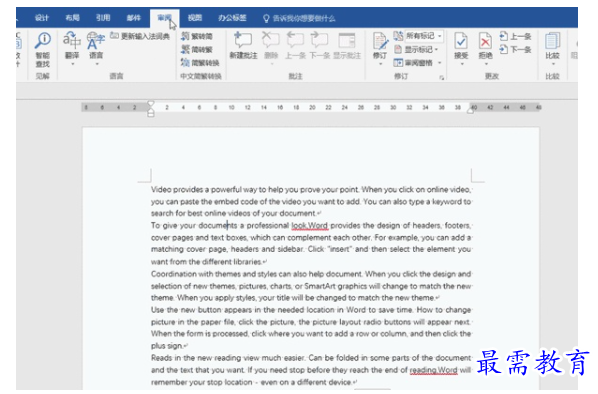Open the 办公标签 tab
Viewport: 598px width, 394px height.
(232, 18)
